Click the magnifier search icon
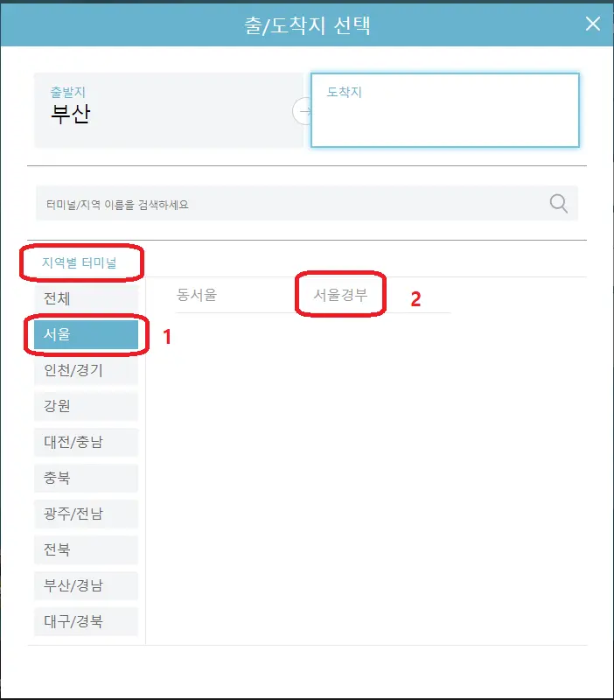Viewport: 614px width, 700px height. point(558,204)
